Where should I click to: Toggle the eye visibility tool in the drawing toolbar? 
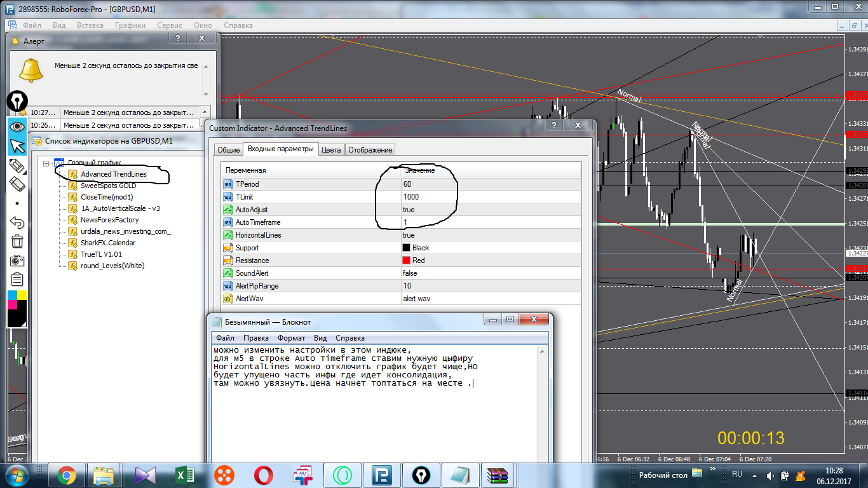(17, 126)
